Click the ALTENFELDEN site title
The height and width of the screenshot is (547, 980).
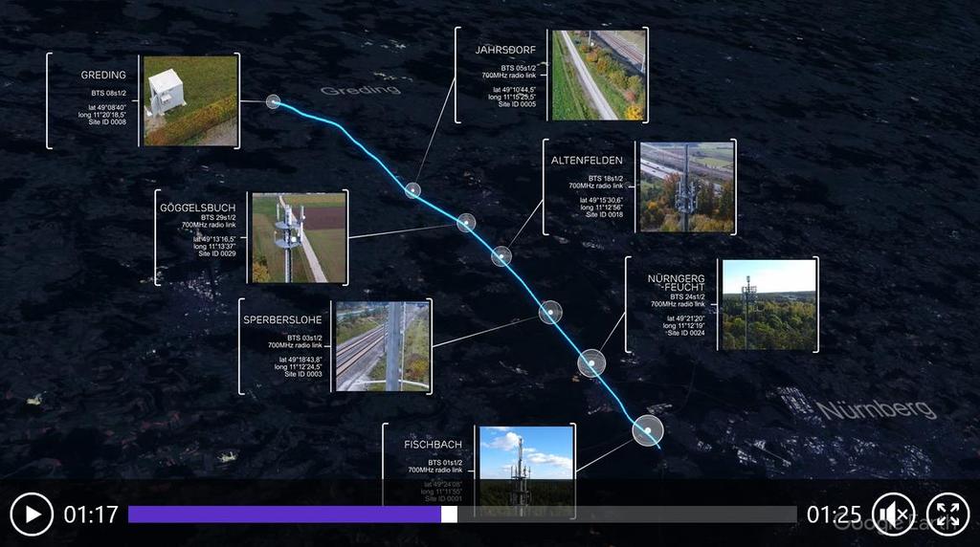point(587,161)
